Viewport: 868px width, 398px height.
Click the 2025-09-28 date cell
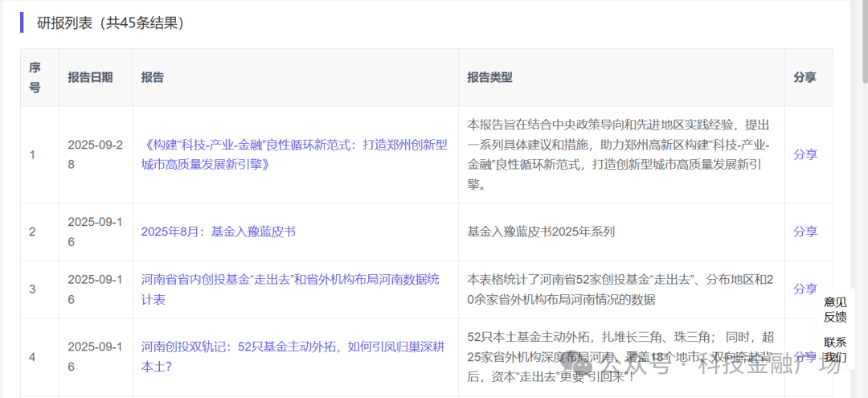click(95, 154)
